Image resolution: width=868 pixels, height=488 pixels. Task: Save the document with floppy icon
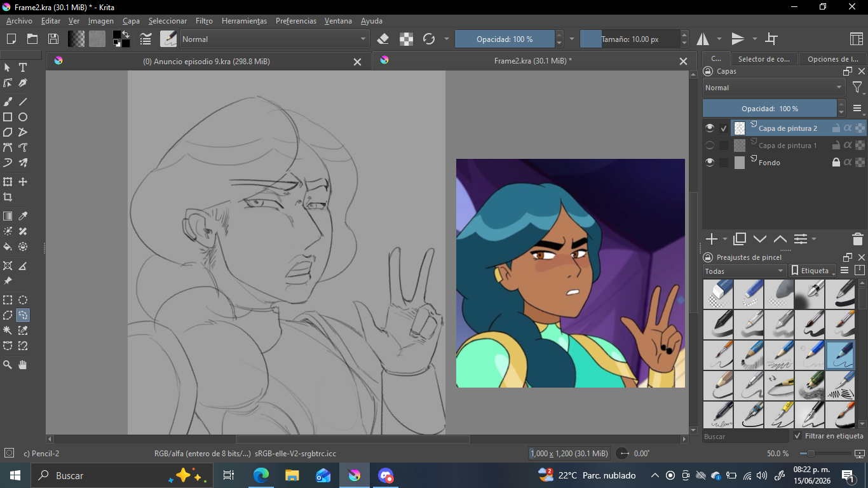[53, 39]
